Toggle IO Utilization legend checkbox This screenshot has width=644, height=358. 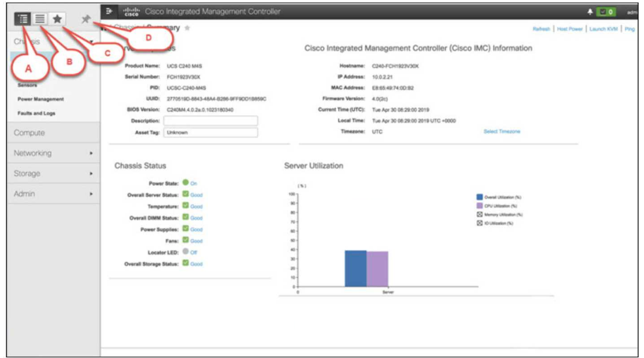tap(479, 223)
